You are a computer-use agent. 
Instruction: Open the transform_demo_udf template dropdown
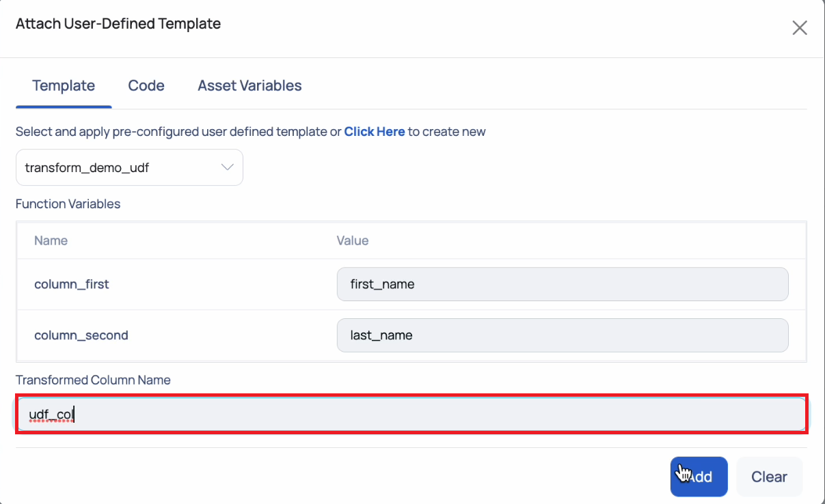click(129, 167)
